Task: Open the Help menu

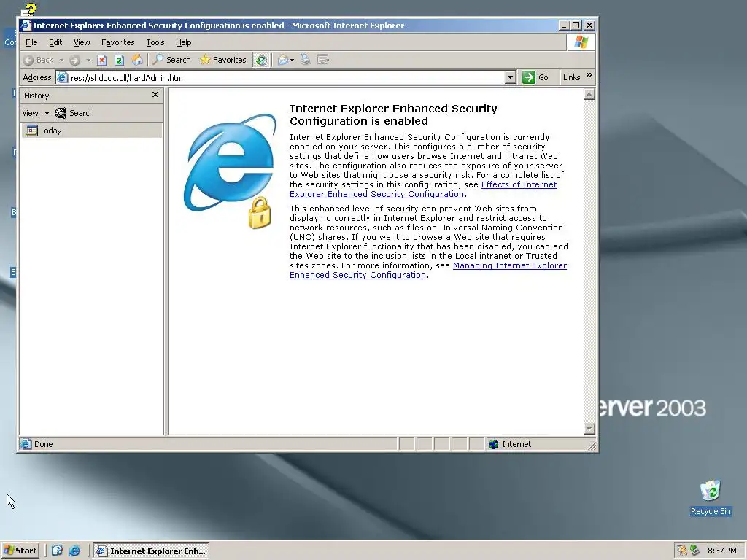Action: tap(183, 42)
